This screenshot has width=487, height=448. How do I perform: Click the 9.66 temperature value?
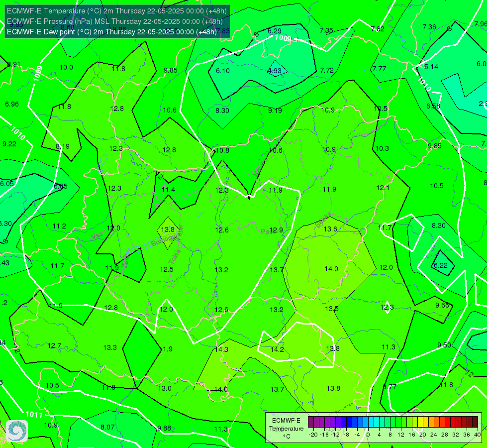[x=442, y=305]
